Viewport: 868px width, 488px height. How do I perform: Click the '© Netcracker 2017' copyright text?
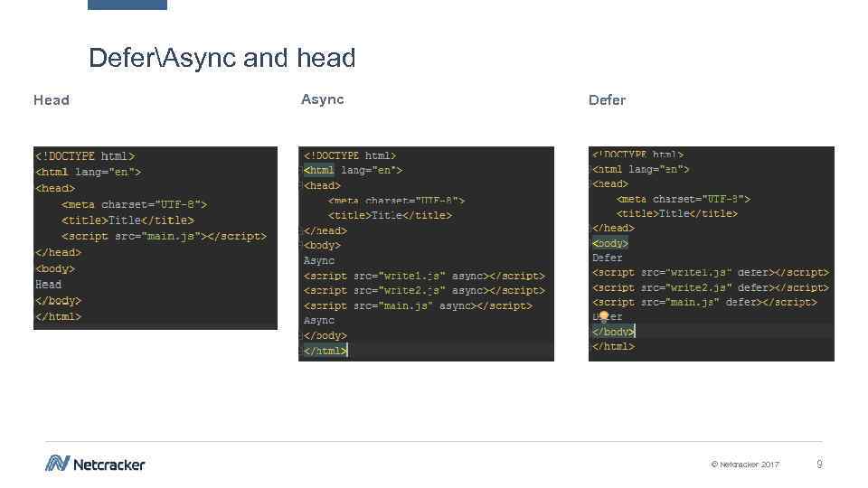coord(744,465)
